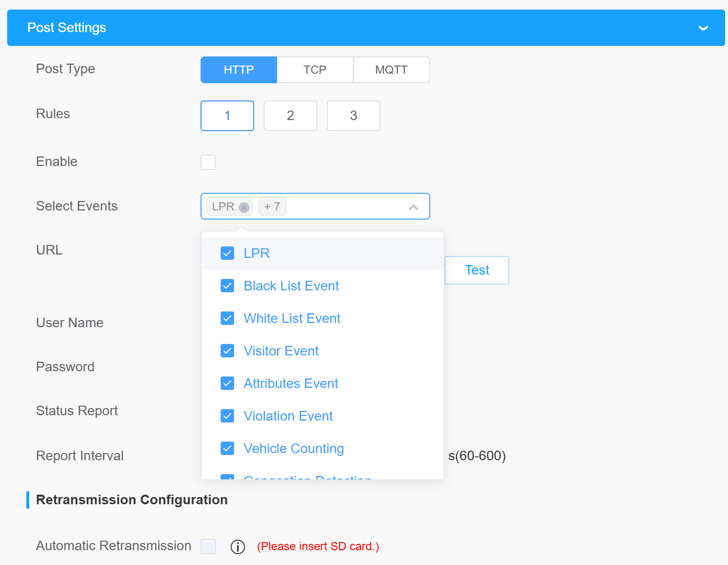
Task: Select rule 3
Action: tap(354, 116)
